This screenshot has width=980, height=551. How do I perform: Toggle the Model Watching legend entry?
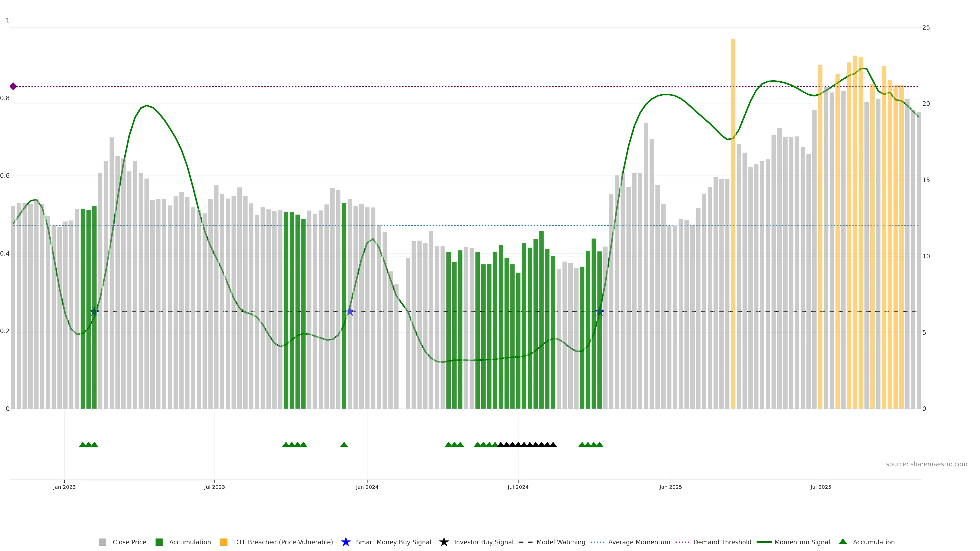click(560, 542)
